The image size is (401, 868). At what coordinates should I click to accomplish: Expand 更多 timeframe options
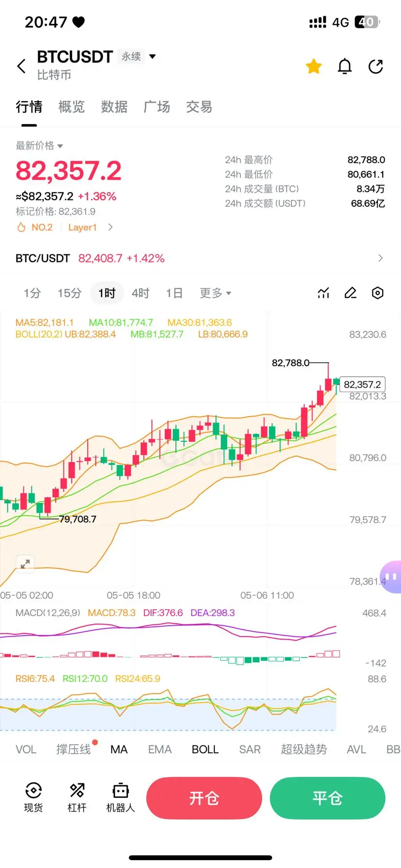click(x=216, y=293)
